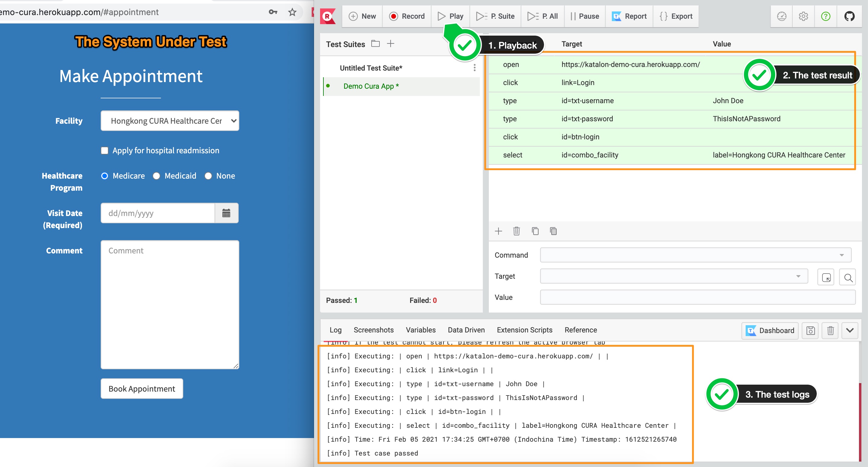The height and width of the screenshot is (467, 868).
Task: Open settings gear icon
Action: pyautogui.click(x=803, y=16)
